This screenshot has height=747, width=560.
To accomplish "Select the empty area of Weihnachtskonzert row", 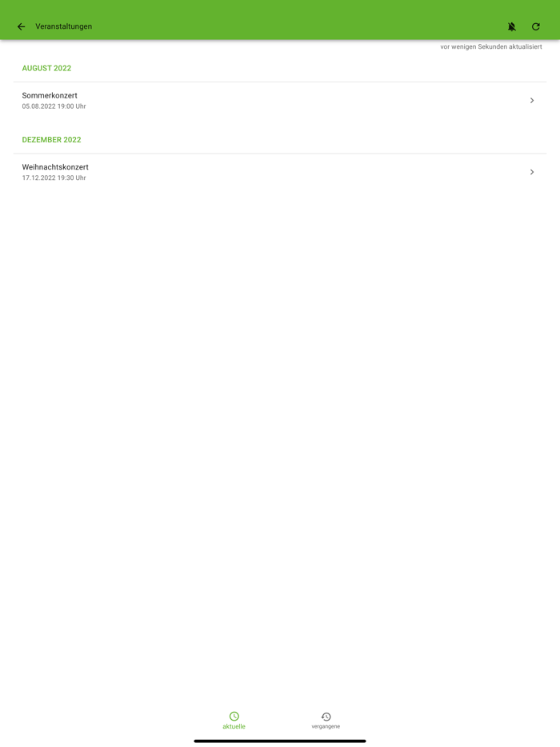I will click(305, 172).
